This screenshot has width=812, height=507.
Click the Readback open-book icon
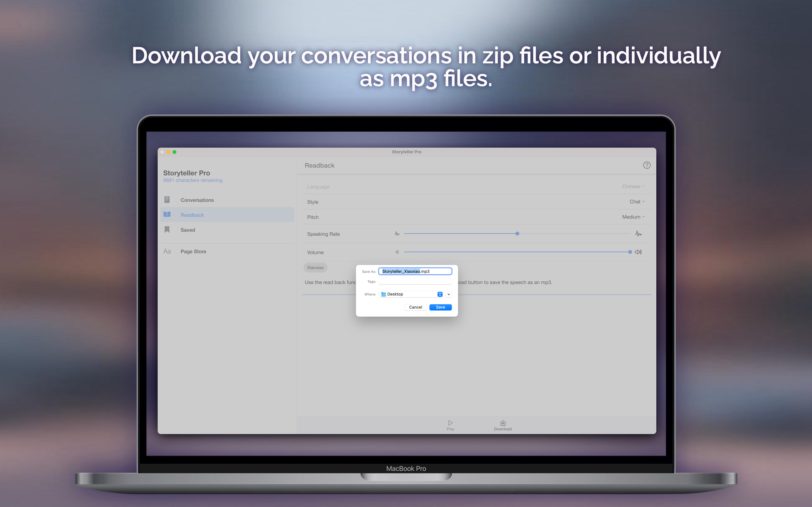[x=167, y=215]
